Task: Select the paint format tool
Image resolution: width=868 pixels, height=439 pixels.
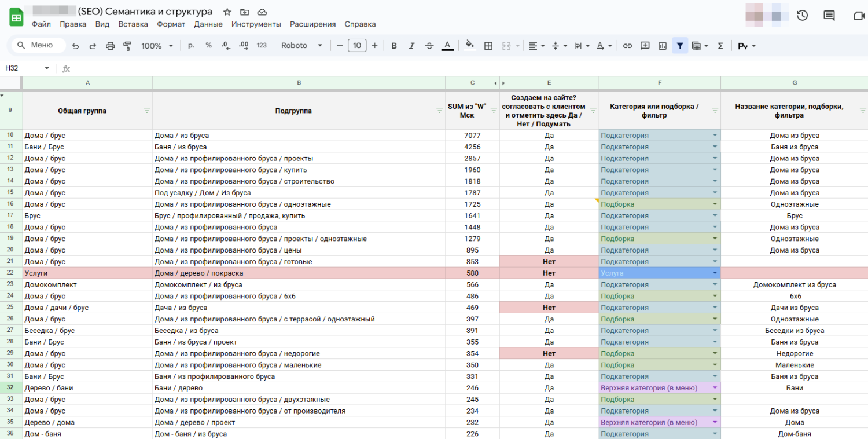Action: [x=127, y=46]
